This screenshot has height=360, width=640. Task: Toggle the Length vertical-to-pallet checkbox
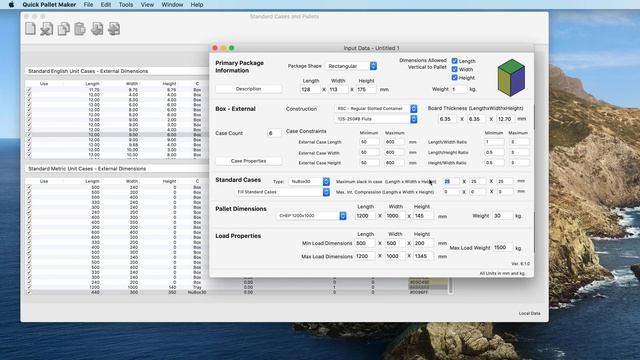454,61
